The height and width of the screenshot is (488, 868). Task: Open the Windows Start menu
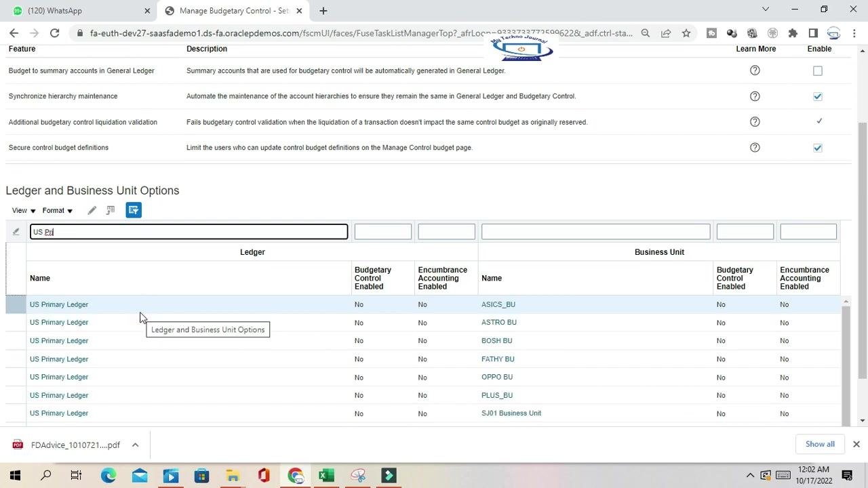pos(15,475)
